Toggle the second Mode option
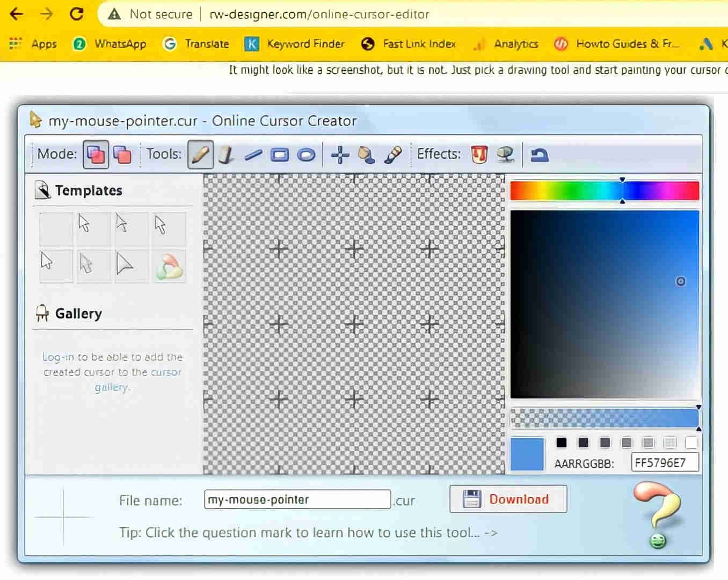The image size is (728, 580). click(123, 154)
